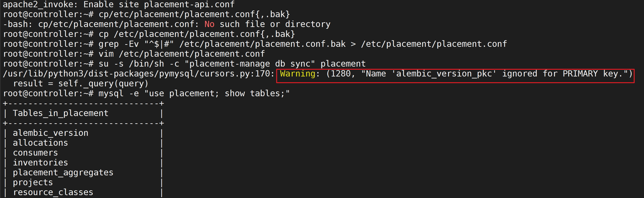Click the yellow "Warning" word
644x198 pixels.
(297, 74)
